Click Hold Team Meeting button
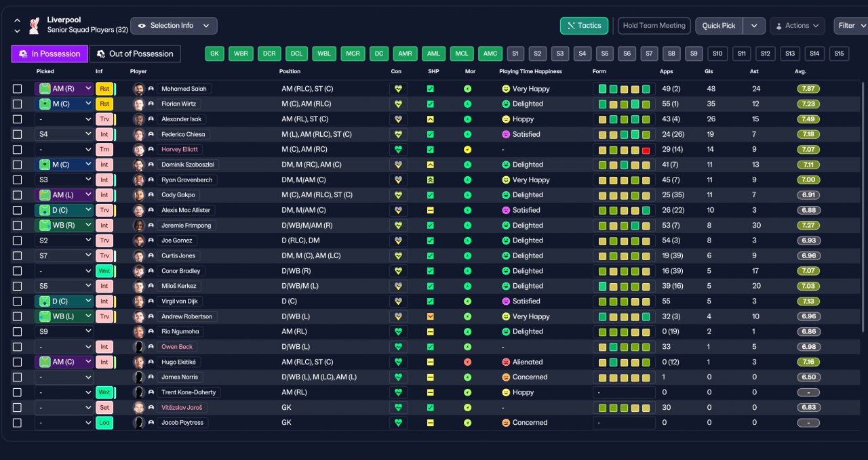Viewport: 868px width, 460px height. tap(654, 26)
